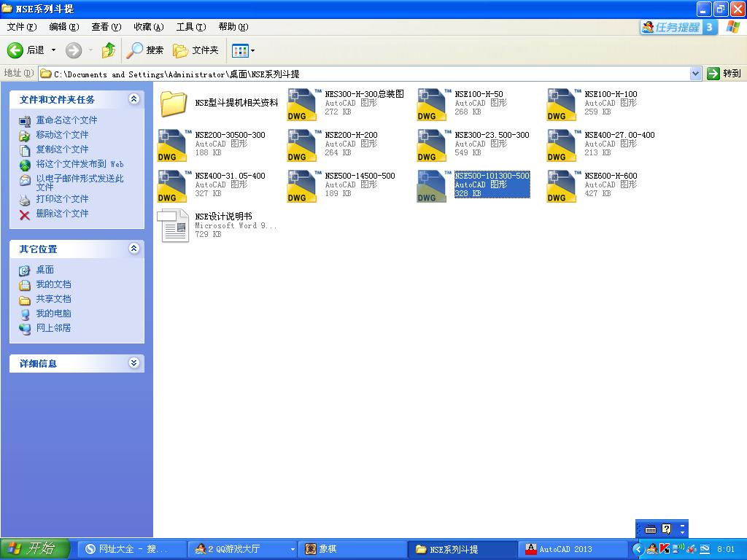Viewport: 747px width, 560px height.
Task: Open Kaspersky from the system tray
Action: click(664, 549)
